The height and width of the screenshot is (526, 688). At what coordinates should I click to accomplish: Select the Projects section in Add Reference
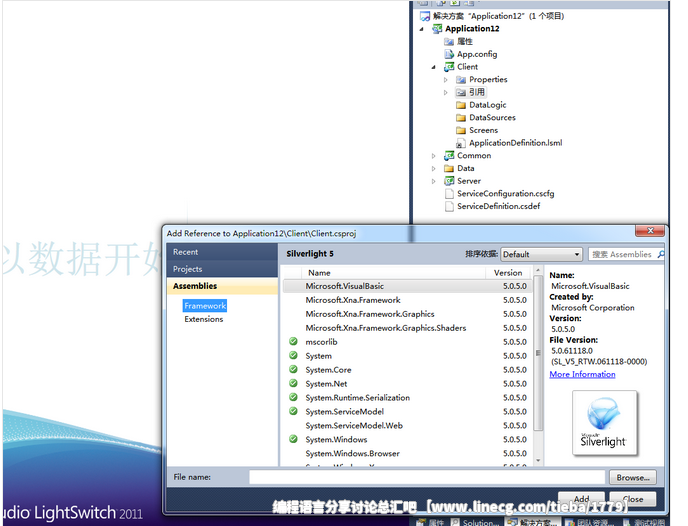[222, 269]
